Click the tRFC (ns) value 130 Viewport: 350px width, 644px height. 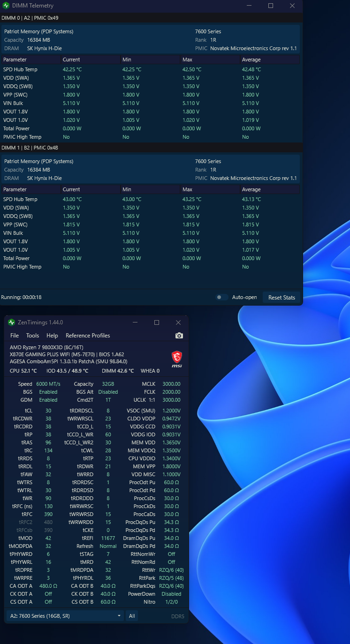pyautogui.click(x=48, y=506)
